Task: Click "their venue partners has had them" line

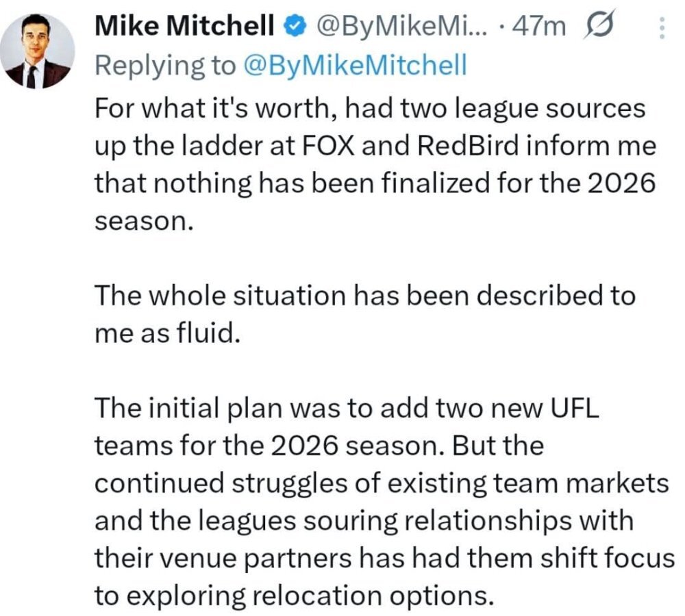Action: [x=385, y=558]
